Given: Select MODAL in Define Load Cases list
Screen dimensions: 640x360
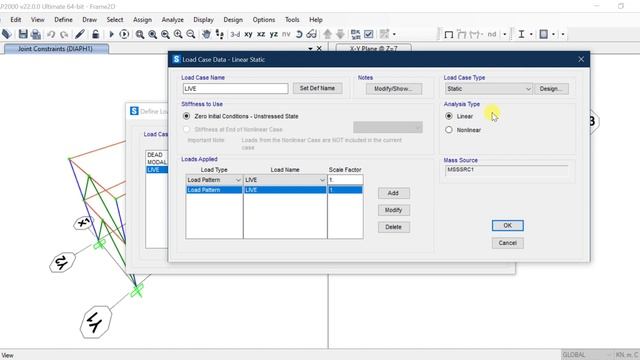Looking at the screenshot, I should pos(157,162).
